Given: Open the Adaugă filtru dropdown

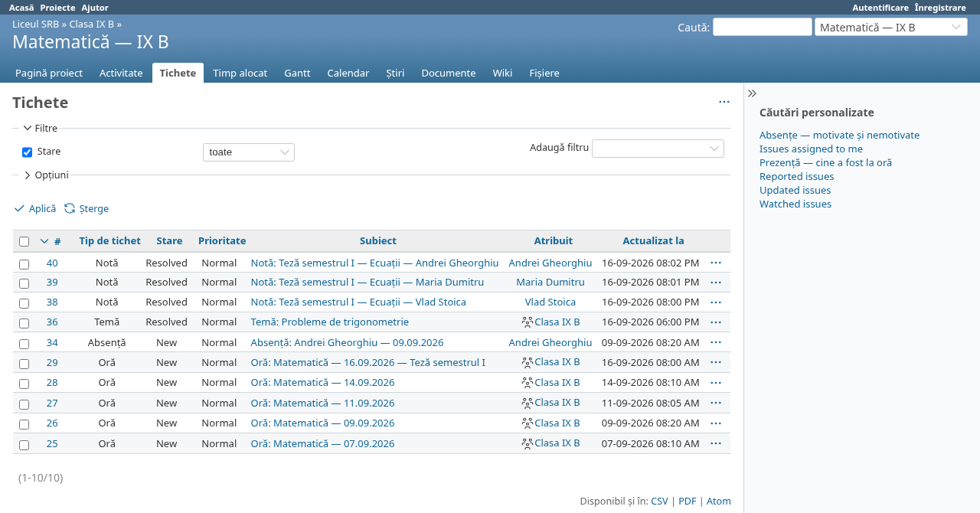Looking at the screenshot, I should 658,148.
